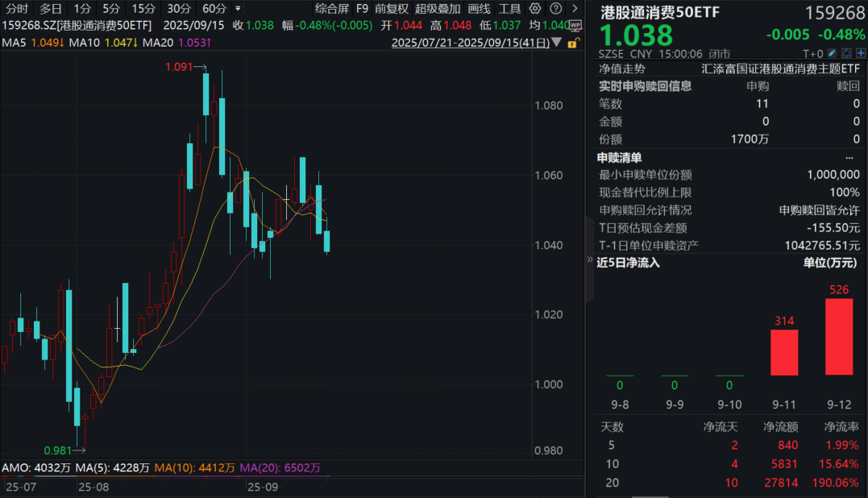
Task: Open chart settings gear icon
Action: pyautogui.click(x=534, y=9)
